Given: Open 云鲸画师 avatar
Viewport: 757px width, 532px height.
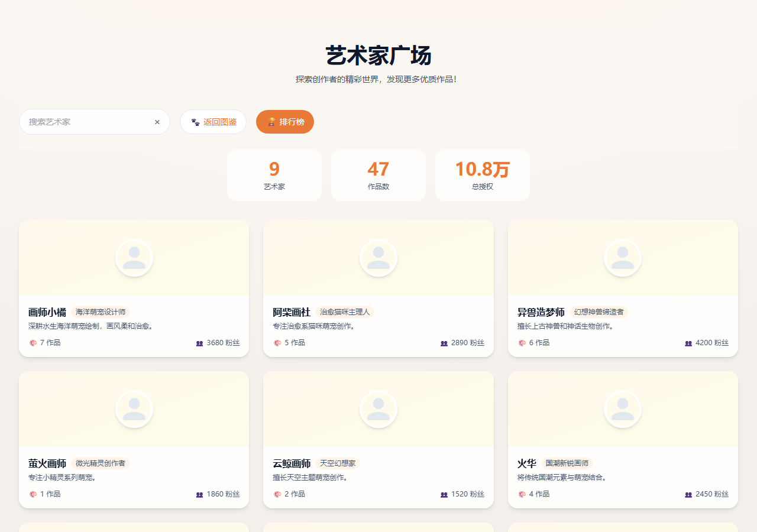Looking at the screenshot, I should [x=378, y=409].
